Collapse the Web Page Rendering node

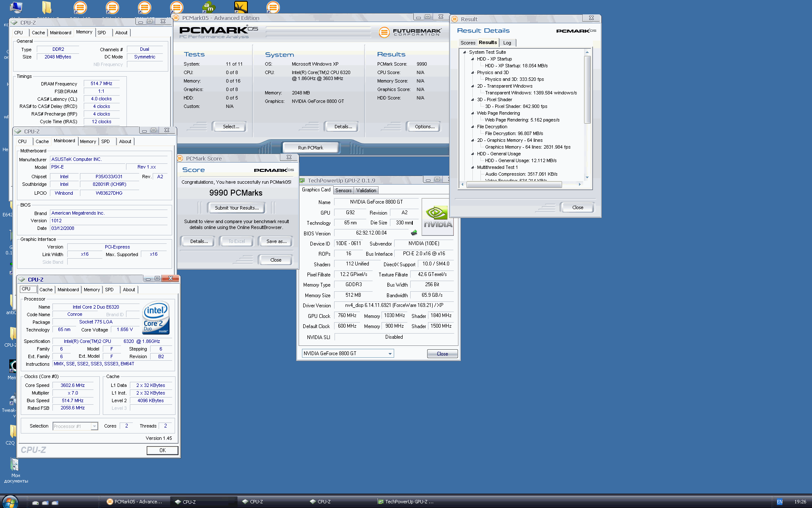[x=472, y=113]
